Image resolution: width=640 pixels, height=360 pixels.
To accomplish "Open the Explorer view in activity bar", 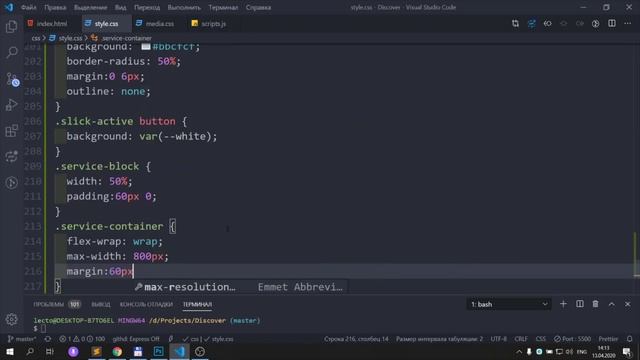I will (x=11, y=27).
